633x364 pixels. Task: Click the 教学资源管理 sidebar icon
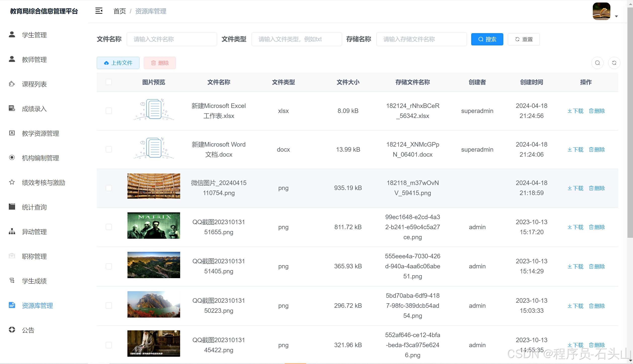[x=12, y=133]
